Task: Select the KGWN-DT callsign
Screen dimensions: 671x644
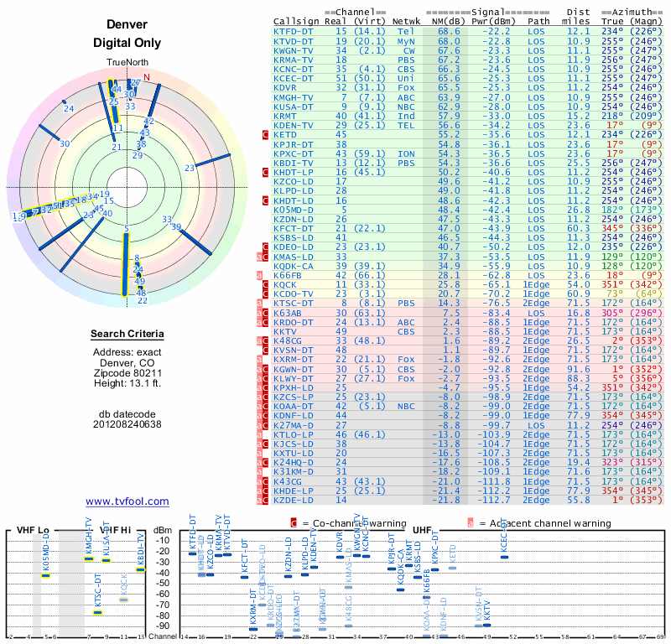Action: click(x=294, y=369)
